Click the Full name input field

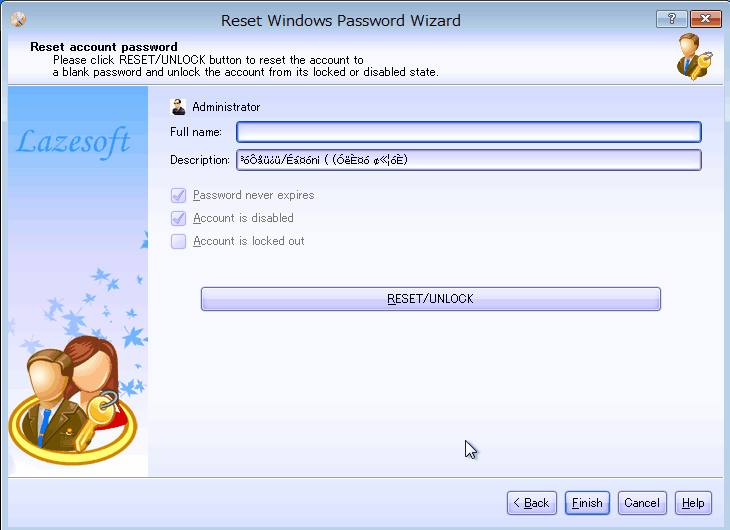click(469, 132)
